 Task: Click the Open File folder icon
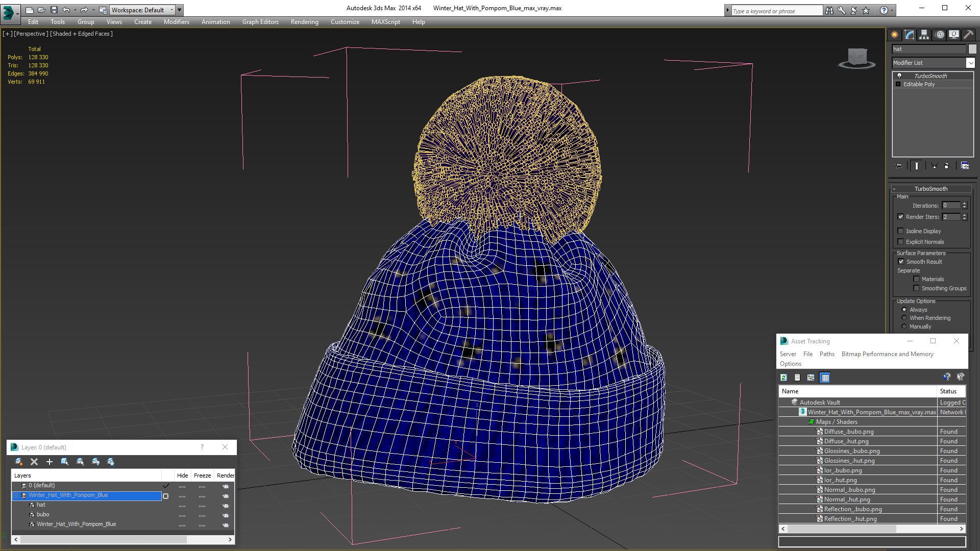pyautogui.click(x=42, y=10)
